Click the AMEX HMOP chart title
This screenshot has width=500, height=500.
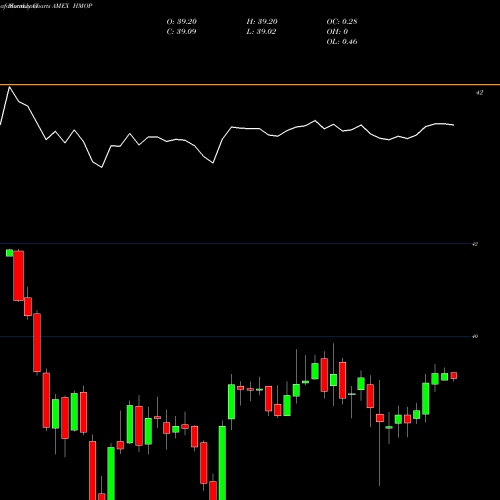(x=72, y=6)
